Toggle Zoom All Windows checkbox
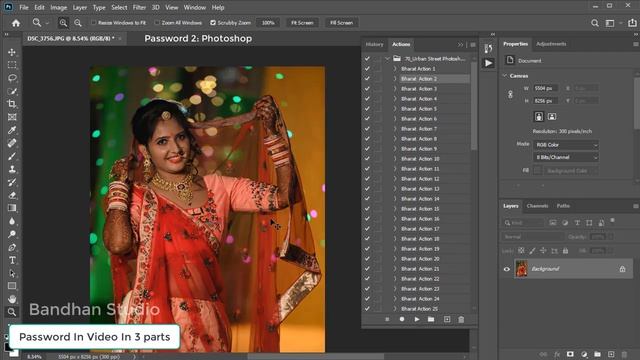Viewport: 640px width, 360px height. [x=157, y=23]
